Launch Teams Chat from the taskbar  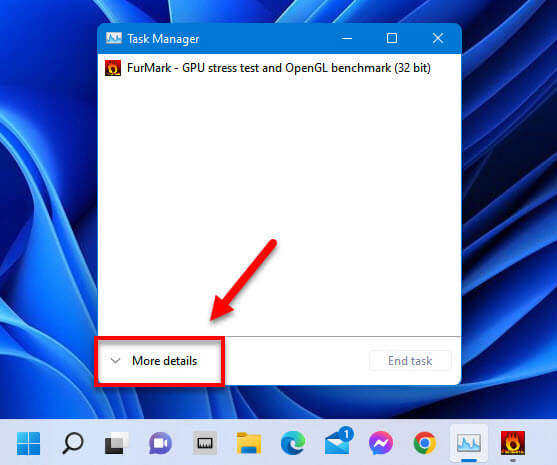click(161, 443)
